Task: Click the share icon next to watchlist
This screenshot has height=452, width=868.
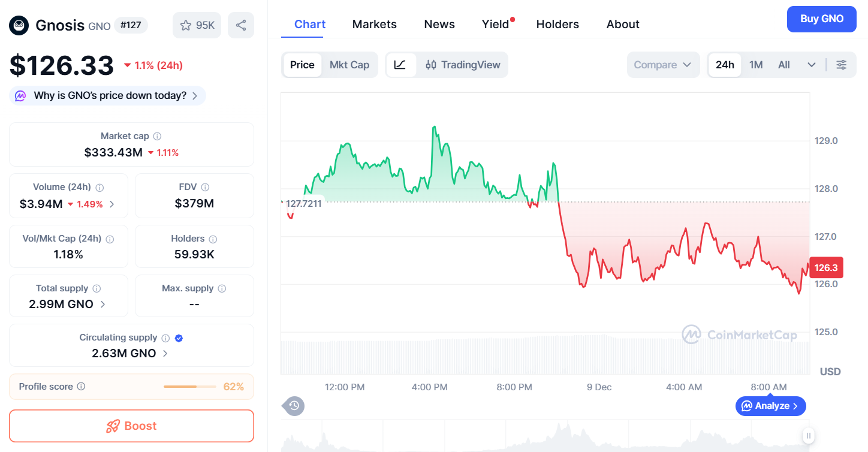Action: [241, 25]
